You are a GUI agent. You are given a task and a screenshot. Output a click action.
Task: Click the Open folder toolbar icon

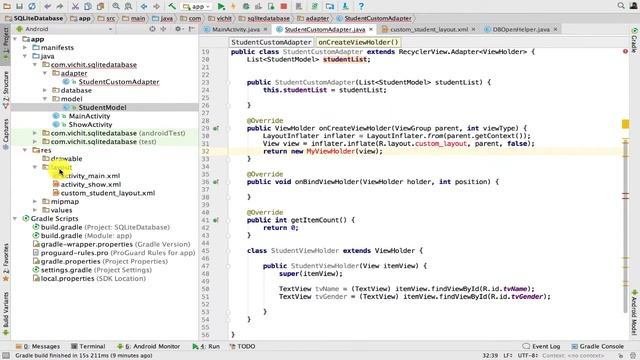coord(7,6)
